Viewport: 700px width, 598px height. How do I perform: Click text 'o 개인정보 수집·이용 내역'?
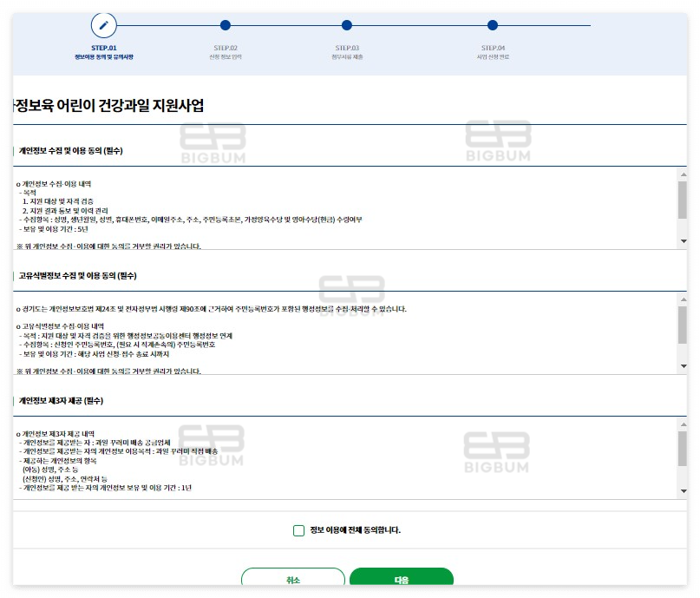pos(54,184)
